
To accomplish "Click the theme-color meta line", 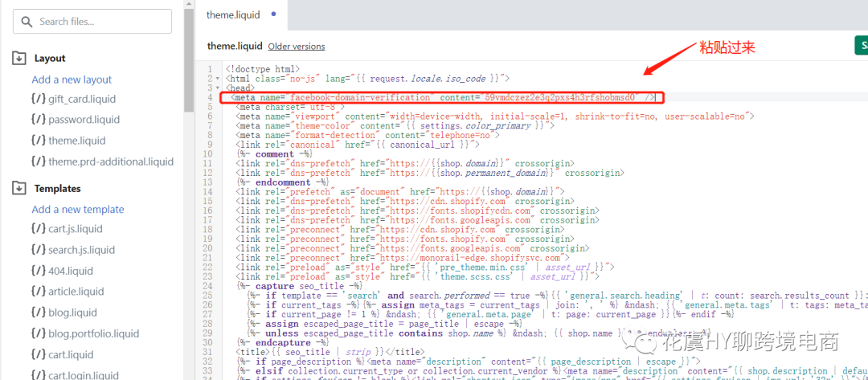I will point(395,125).
